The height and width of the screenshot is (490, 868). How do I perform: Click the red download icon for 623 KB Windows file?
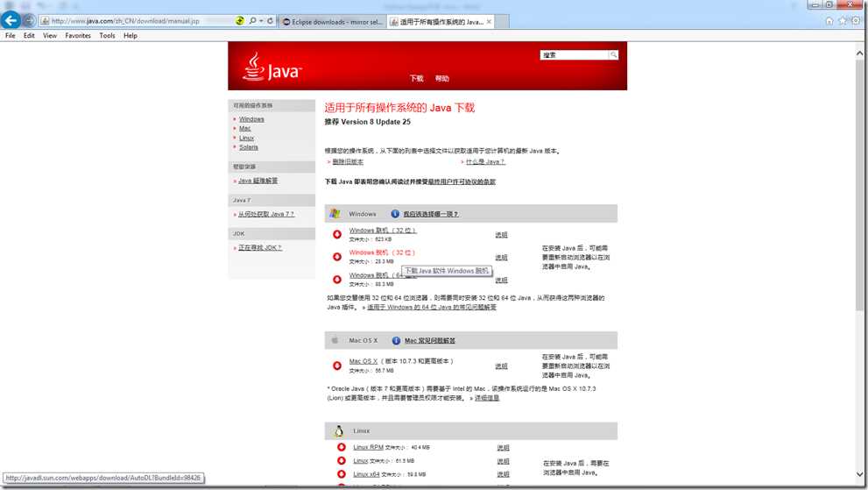coord(336,234)
